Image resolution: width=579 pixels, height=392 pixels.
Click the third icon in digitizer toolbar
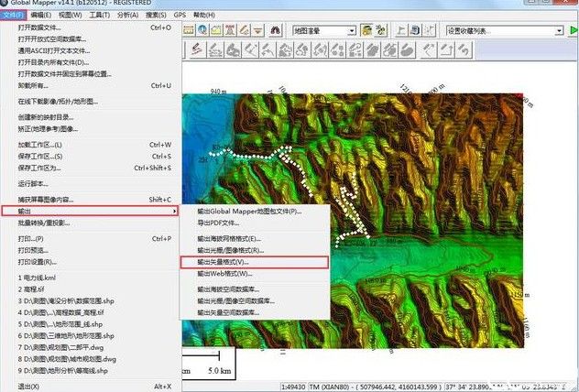coord(233,49)
